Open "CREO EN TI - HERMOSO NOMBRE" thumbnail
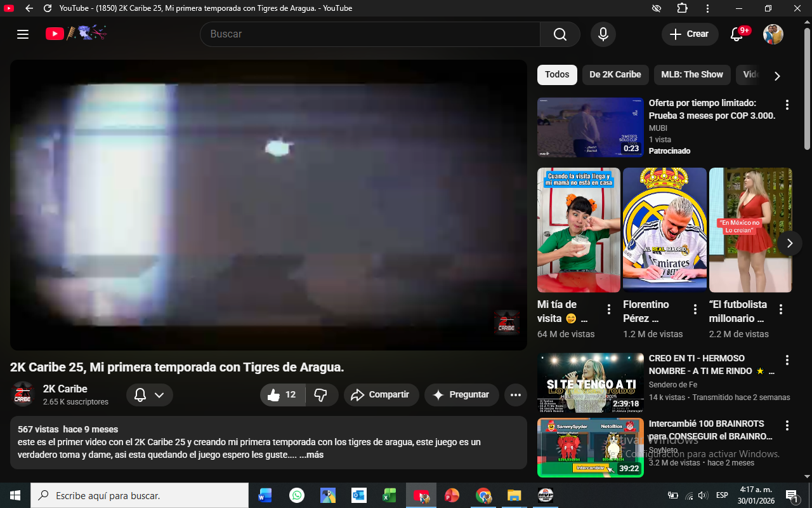Image resolution: width=812 pixels, height=508 pixels. (x=590, y=384)
